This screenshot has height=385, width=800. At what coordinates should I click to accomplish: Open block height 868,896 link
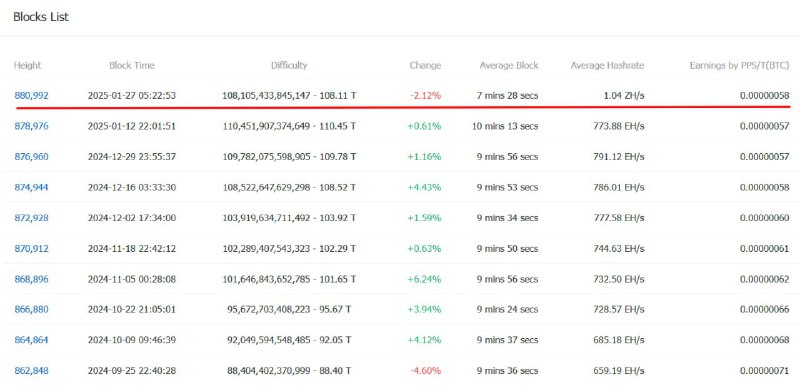click(31, 279)
